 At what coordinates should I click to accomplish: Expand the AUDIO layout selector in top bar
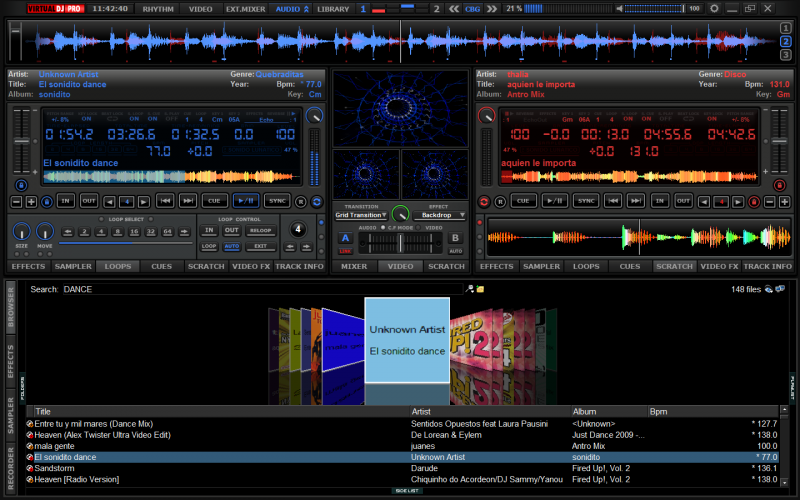(292, 9)
